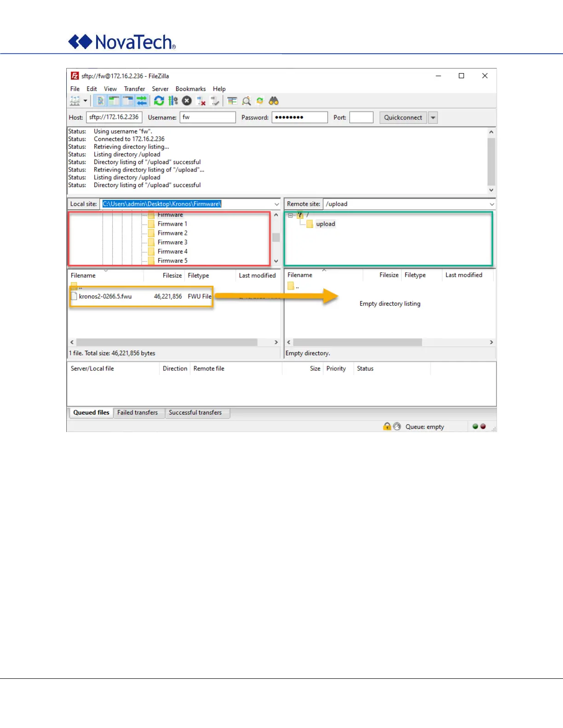Click the Password input field
The image size is (563, 728).
[299, 117]
